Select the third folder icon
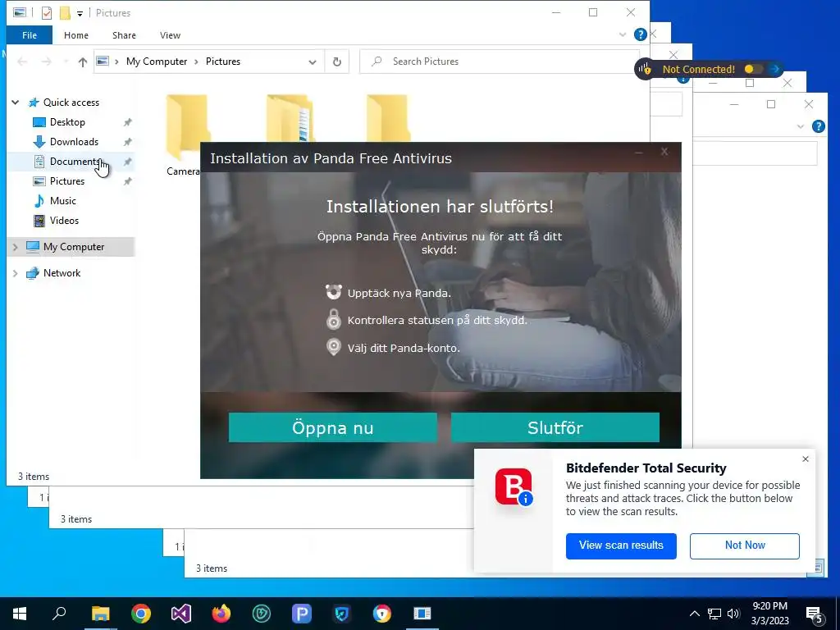This screenshot has height=630, width=840. click(388, 118)
